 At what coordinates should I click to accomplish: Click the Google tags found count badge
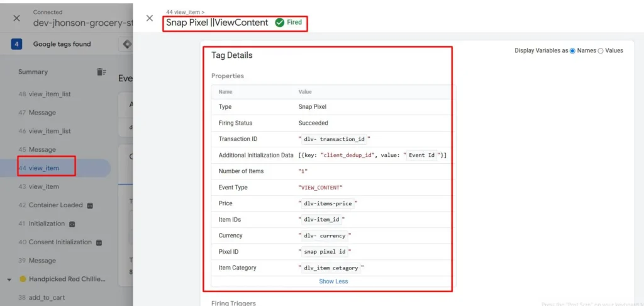(16, 44)
